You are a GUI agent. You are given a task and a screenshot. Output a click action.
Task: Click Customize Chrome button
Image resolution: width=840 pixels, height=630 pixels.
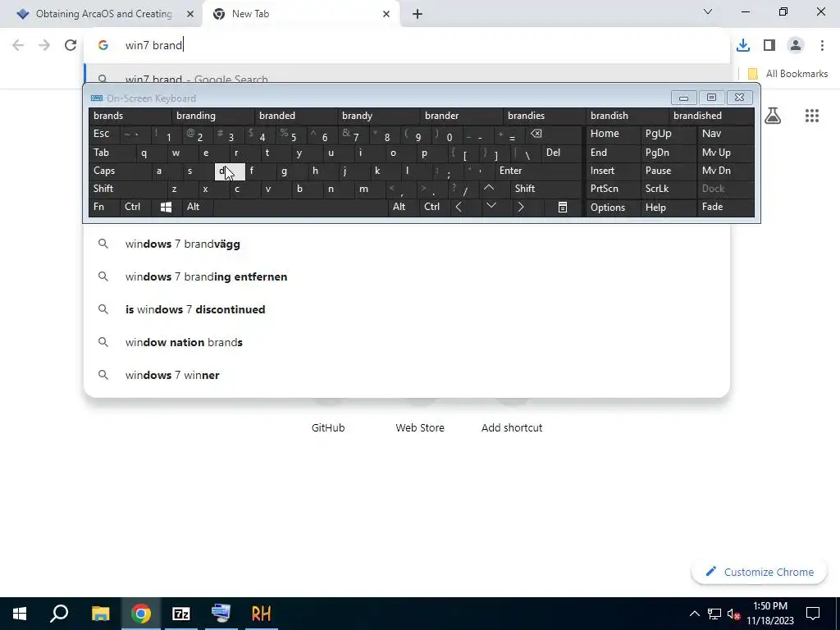(759, 572)
